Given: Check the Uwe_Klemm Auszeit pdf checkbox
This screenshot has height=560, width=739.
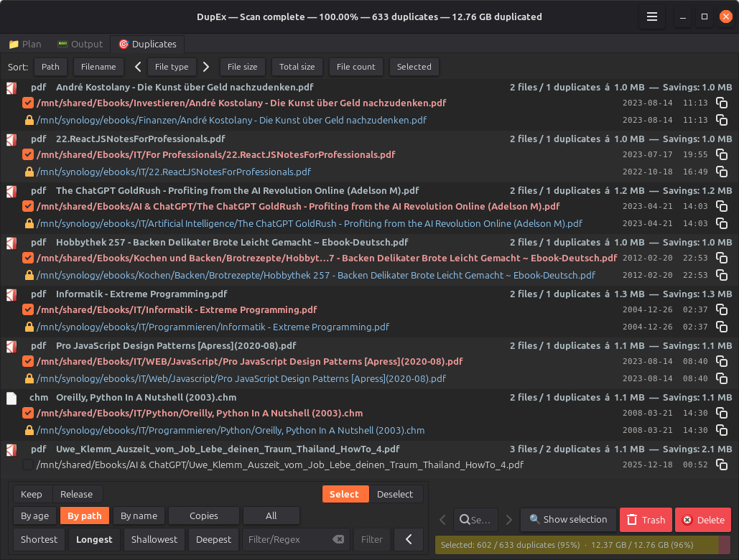Looking at the screenshot, I should click(28, 465).
